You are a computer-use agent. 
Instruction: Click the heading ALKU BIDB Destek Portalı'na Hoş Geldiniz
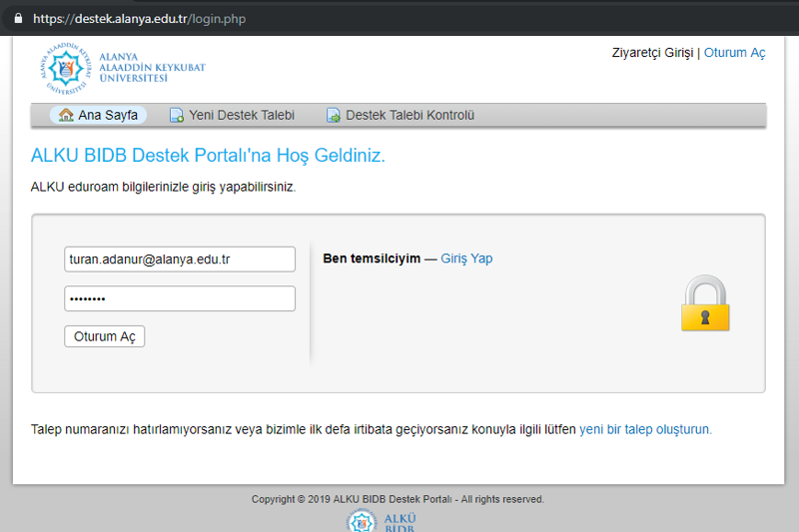[x=208, y=156]
